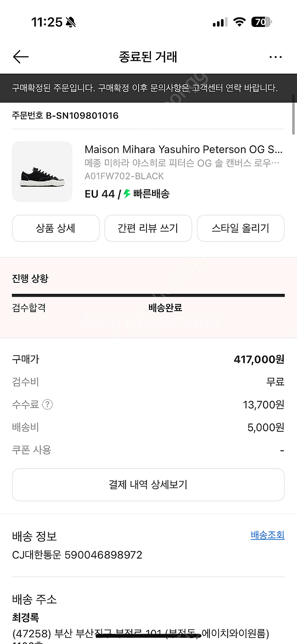Image resolution: width=297 pixels, height=644 pixels.
Task: Tap the silent mode bell icon
Action: [x=71, y=22]
